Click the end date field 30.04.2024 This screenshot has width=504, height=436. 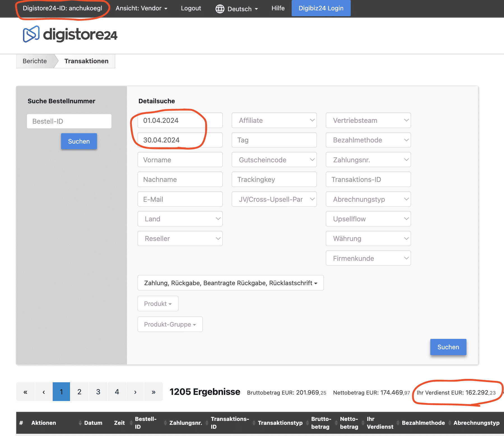click(x=180, y=140)
